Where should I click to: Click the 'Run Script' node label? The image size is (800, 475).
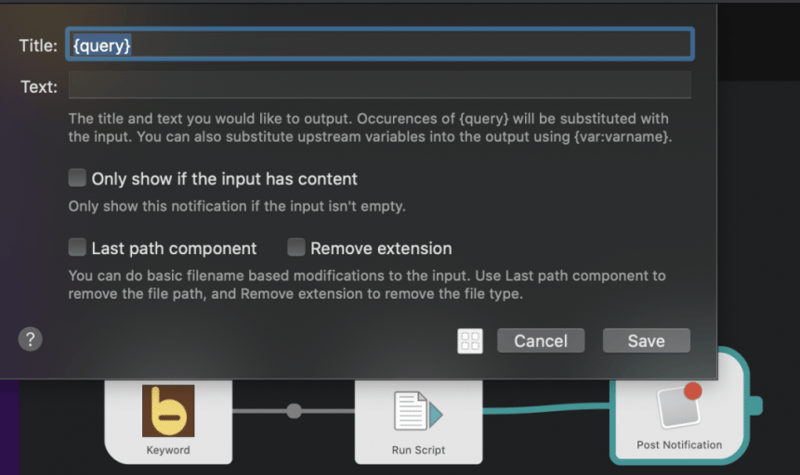[418, 450]
